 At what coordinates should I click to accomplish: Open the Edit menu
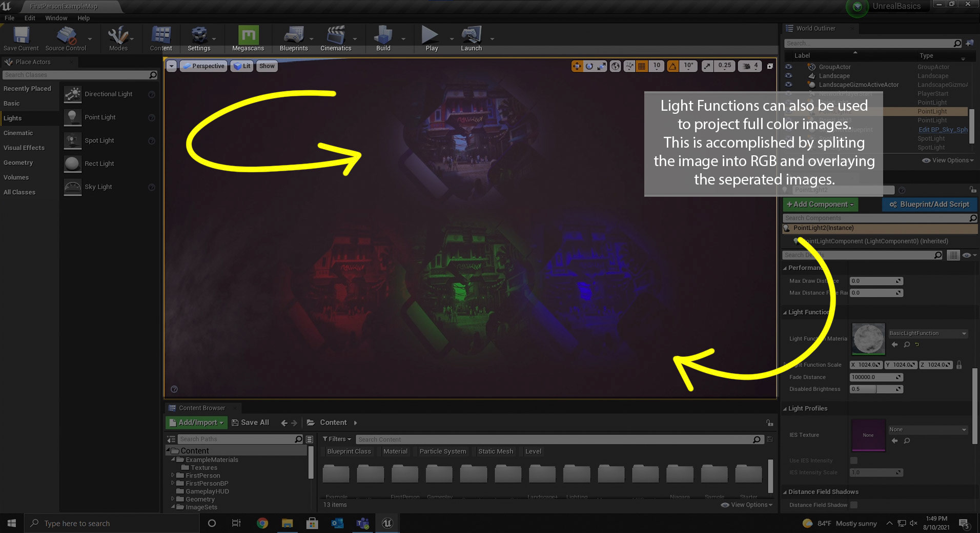point(30,18)
